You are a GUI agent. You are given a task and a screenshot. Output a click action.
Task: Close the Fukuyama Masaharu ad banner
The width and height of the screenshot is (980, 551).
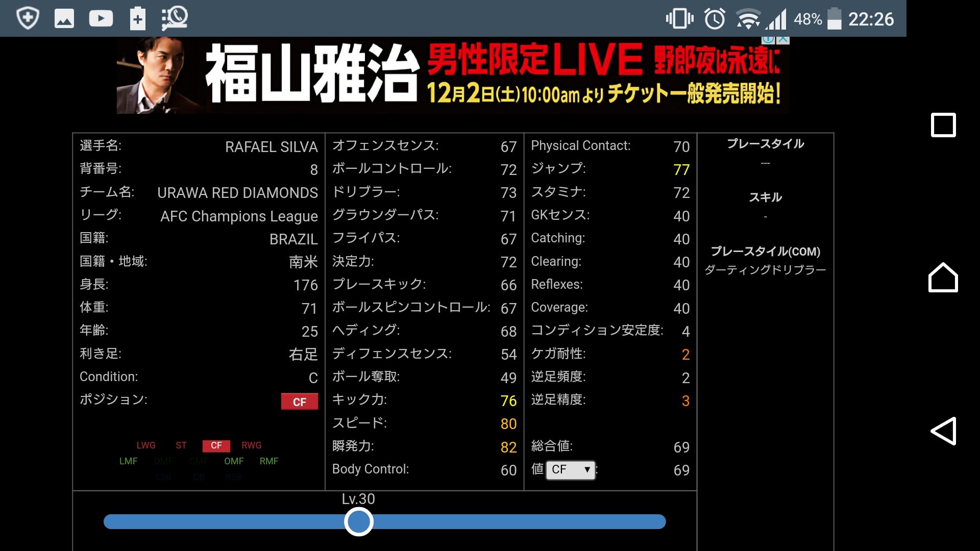coord(783,39)
